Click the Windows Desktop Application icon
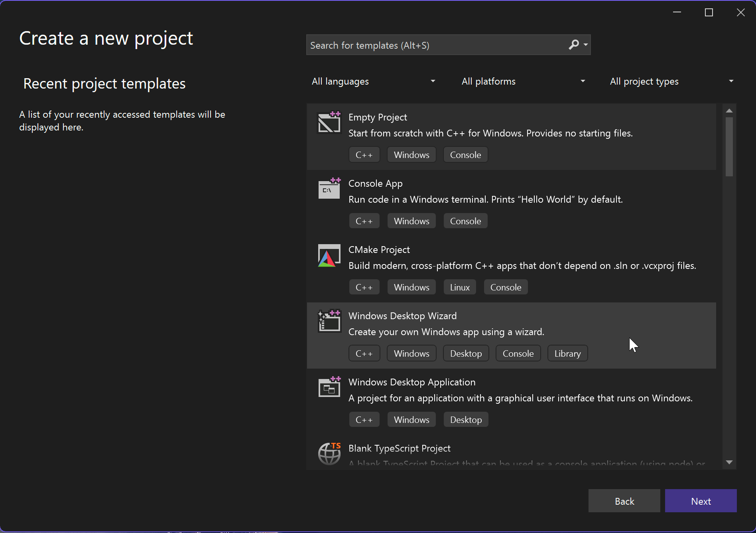The height and width of the screenshot is (533, 756). coord(329,387)
